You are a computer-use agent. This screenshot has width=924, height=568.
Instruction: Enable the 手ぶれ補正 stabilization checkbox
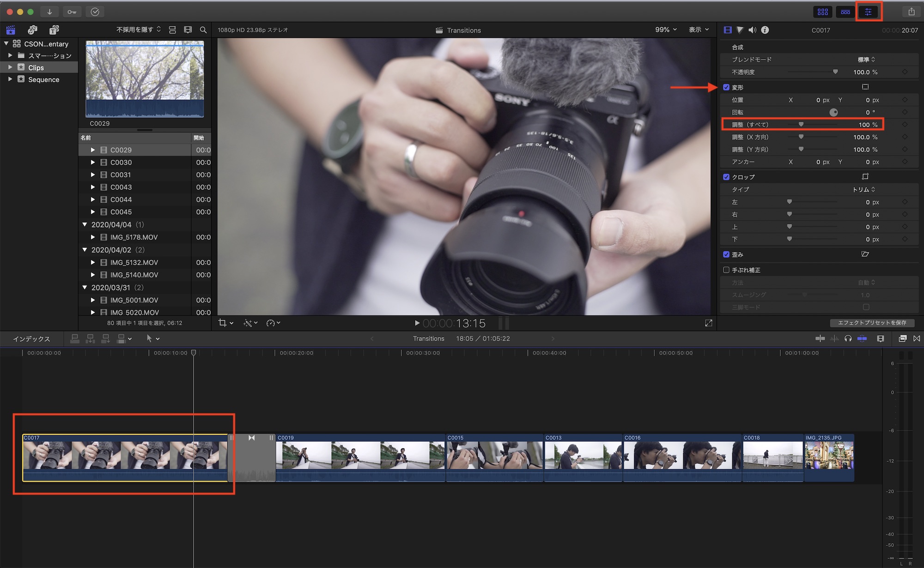point(726,270)
